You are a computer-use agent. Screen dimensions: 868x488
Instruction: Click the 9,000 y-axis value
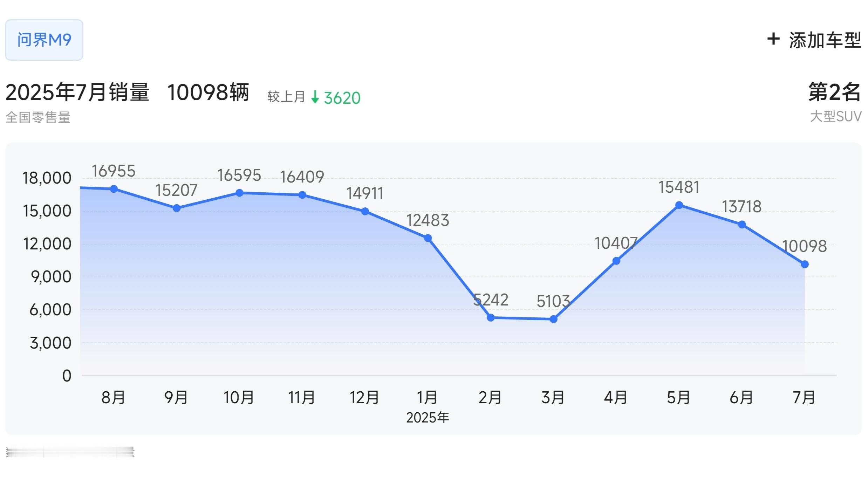(51, 277)
